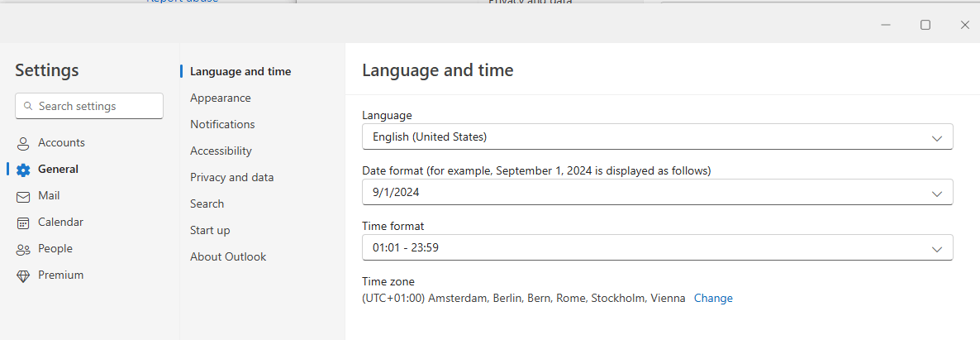The height and width of the screenshot is (340, 980).
Task: Go to Accessibility settings
Action: (x=221, y=151)
